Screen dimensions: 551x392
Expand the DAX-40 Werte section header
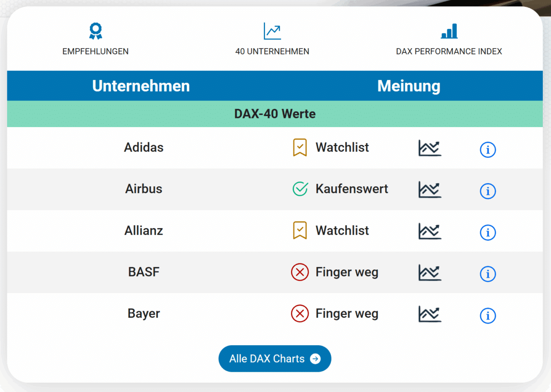tap(275, 113)
